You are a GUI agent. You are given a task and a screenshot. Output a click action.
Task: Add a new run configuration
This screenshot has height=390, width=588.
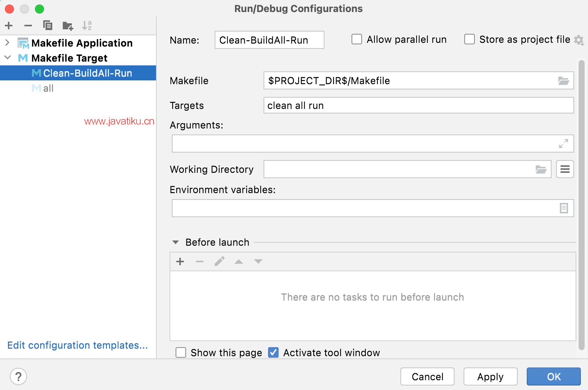9,26
